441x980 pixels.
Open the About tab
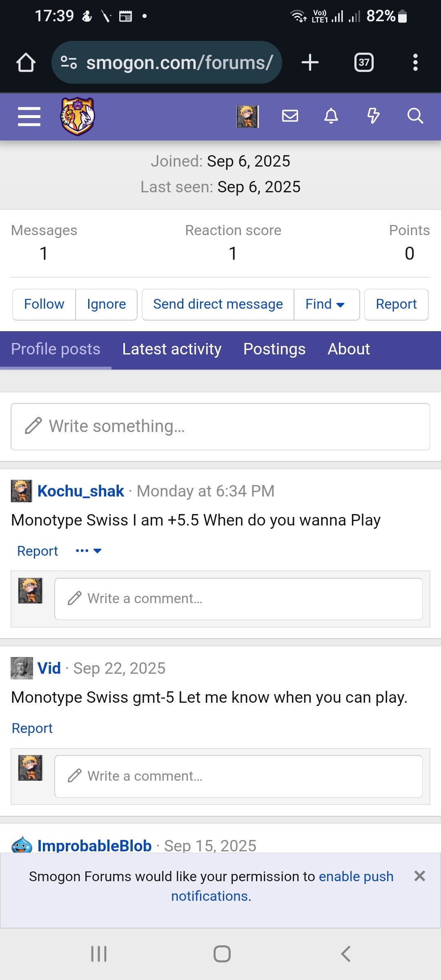349,350
